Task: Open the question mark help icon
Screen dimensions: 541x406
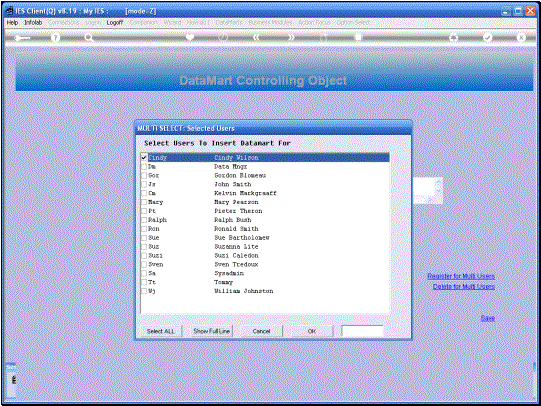Action: click(x=55, y=38)
